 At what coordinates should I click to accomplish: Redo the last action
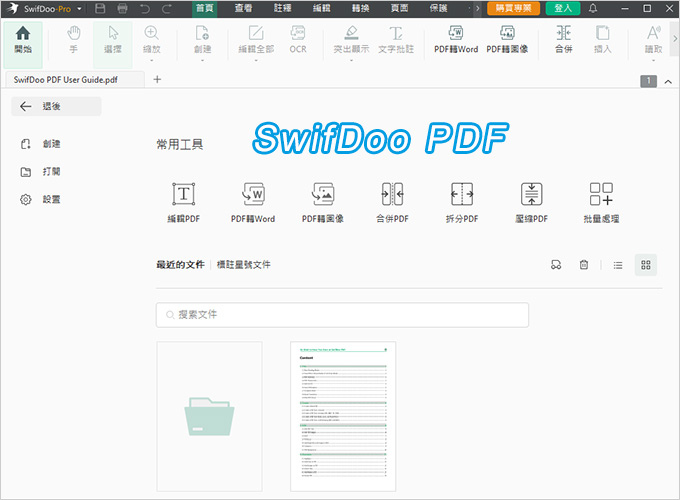(167, 8)
